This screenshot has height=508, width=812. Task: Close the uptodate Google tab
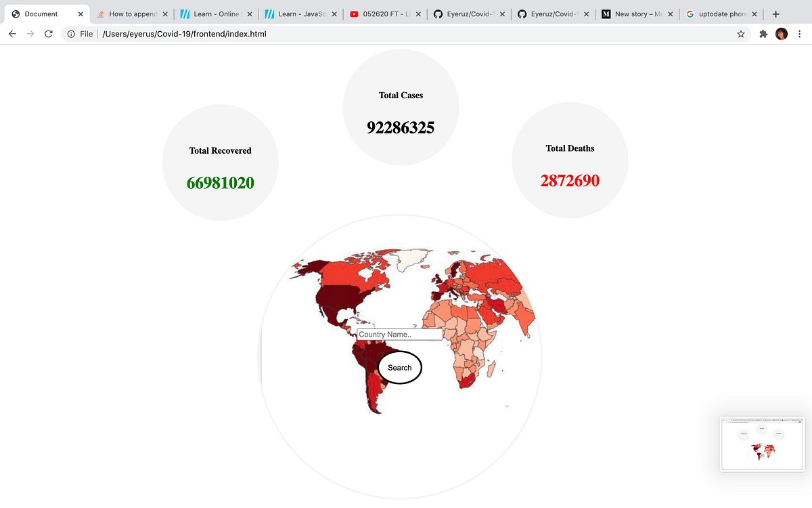pos(755,14)
